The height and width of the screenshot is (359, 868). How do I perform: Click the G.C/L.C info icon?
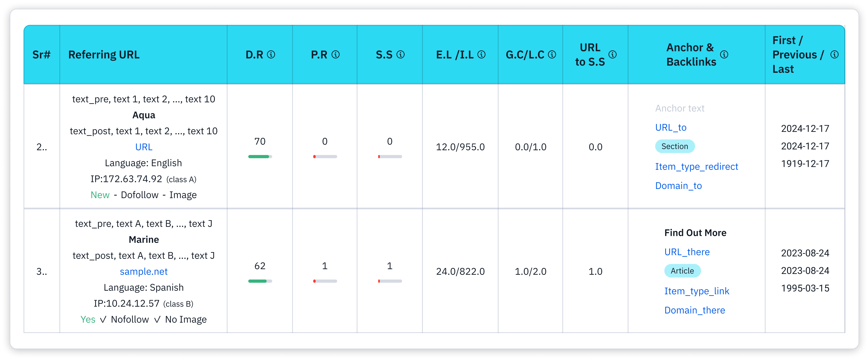552,54
